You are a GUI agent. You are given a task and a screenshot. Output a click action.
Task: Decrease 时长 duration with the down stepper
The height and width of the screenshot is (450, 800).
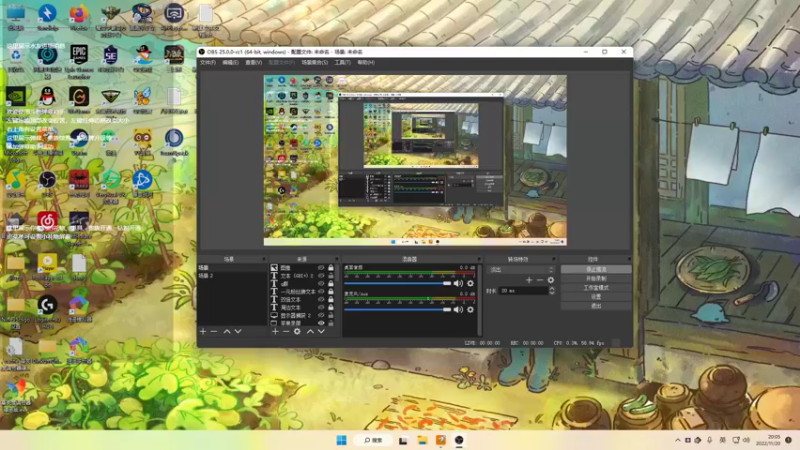552,293
